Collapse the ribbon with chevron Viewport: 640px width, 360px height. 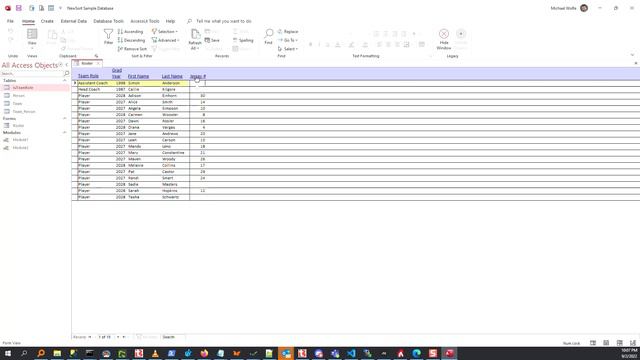[632, 55]
